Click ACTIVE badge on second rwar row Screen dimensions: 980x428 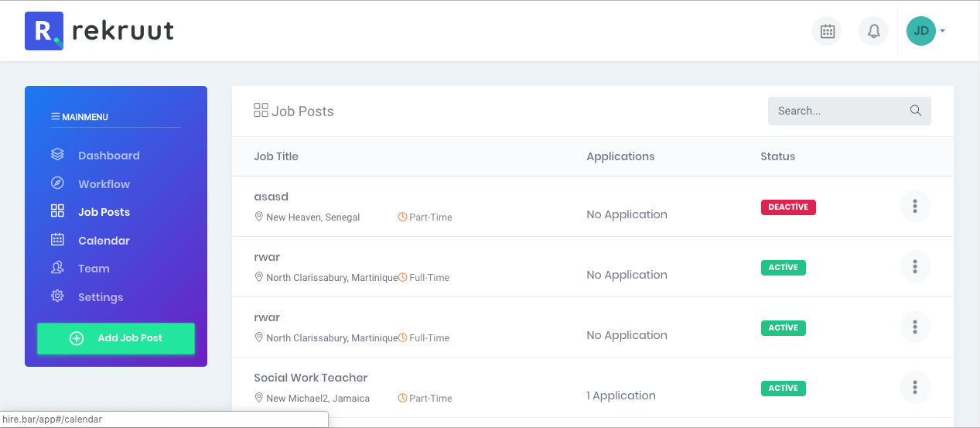[x=784, y=327]
